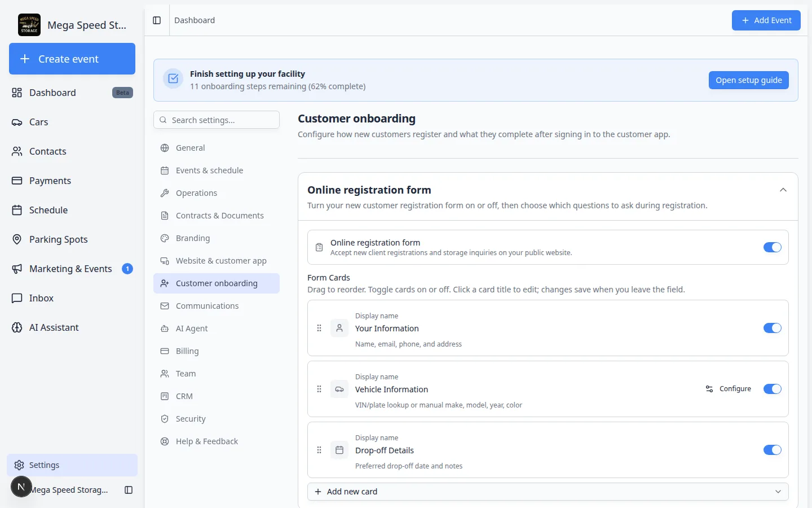Click the drag handle on Drop-off Details card
Viewport: 812px width, 508px height.
[x=319, y=450]
